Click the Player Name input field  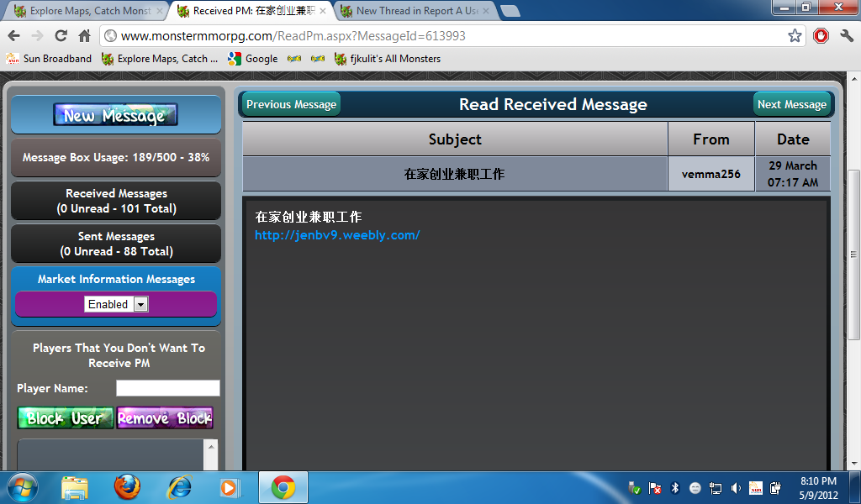click(x=167, y=388)
